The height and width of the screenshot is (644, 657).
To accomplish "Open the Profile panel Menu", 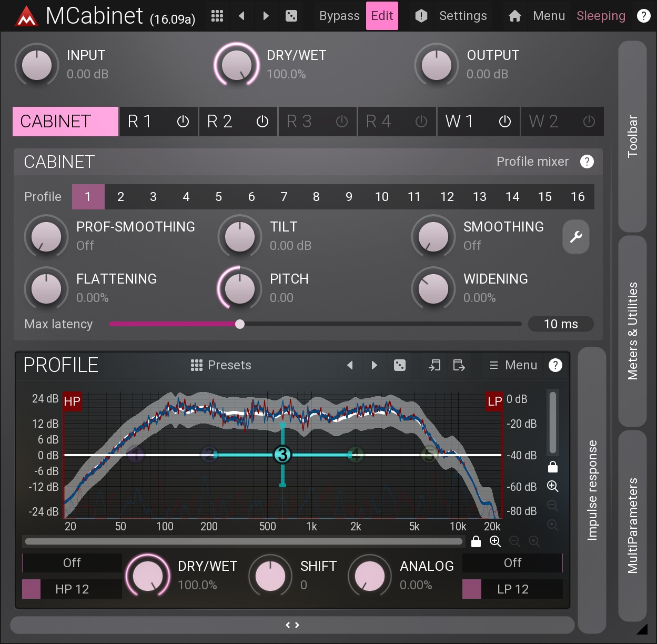I will coord(513,365).
